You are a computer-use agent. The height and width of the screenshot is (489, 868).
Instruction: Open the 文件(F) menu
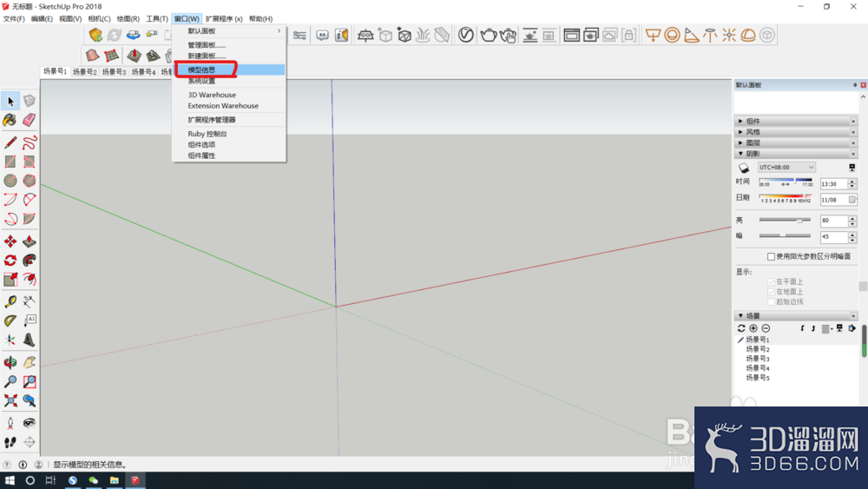coord(13,19)
